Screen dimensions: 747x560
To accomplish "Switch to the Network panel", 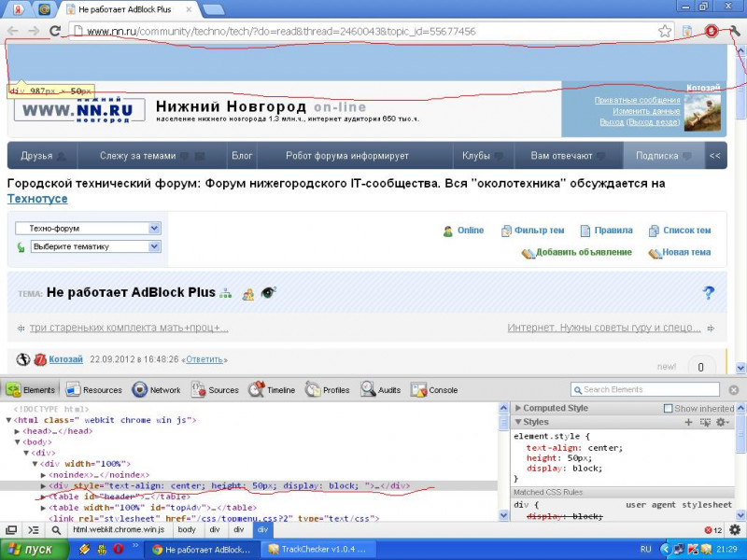I will point(156,389).
